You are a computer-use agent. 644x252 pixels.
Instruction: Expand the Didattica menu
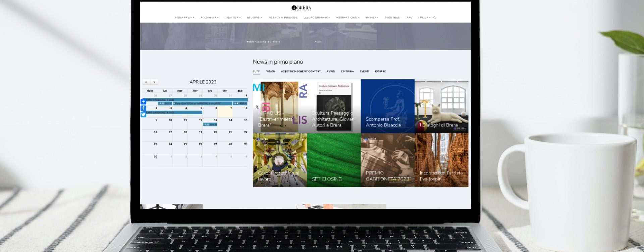pyautogui.click(x=232, y=18)
